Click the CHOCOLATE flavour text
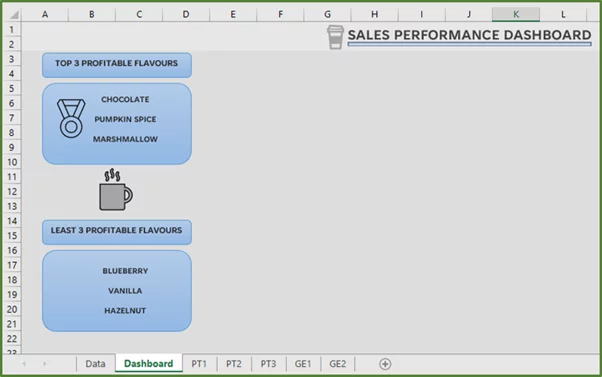 [x=125, y=99]
